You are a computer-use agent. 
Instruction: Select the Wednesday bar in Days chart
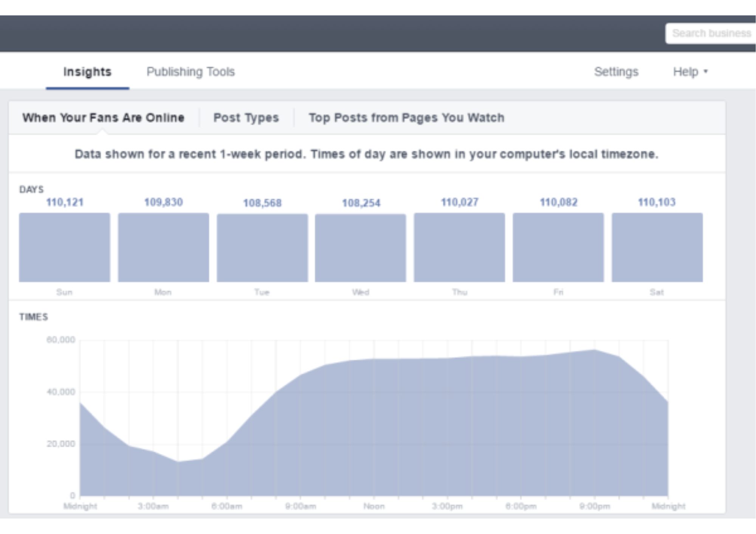361,248
